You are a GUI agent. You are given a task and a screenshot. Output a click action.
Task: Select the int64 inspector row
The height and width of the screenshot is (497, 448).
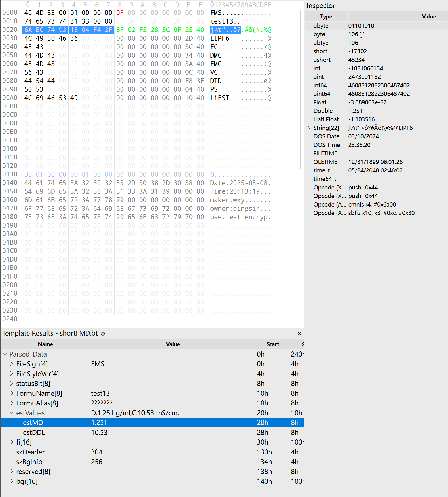pyautogui.click(x=377, y=85)
